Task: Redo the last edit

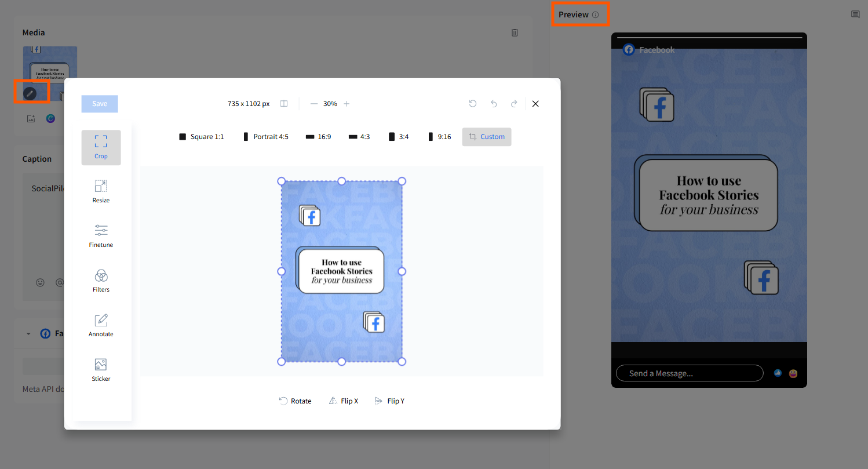Action: (514, 104)
